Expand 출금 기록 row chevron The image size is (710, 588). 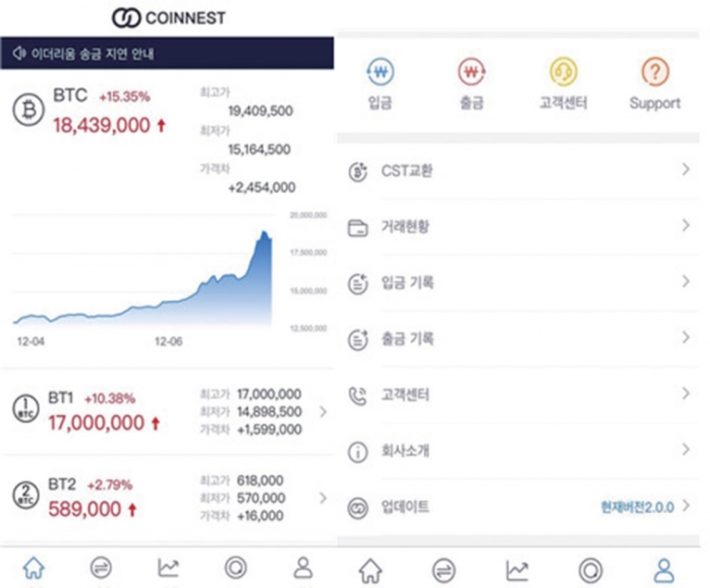click(686, 337)
